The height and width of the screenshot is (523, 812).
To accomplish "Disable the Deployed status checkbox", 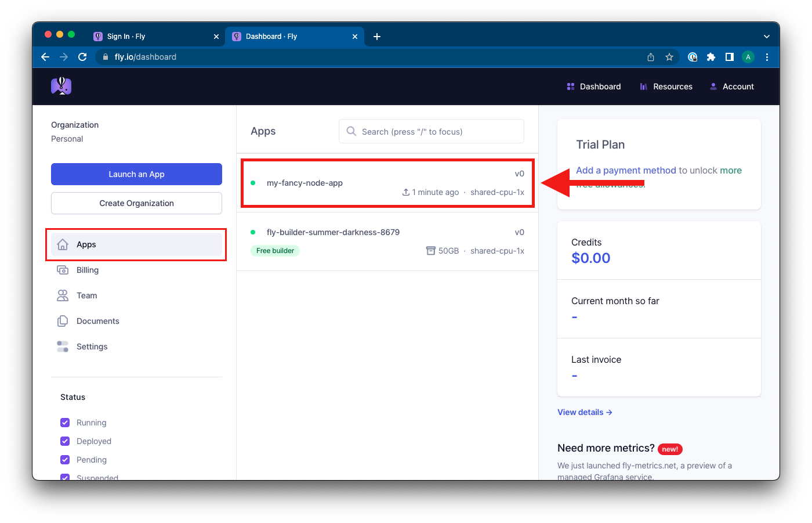I will click(64, 441).
